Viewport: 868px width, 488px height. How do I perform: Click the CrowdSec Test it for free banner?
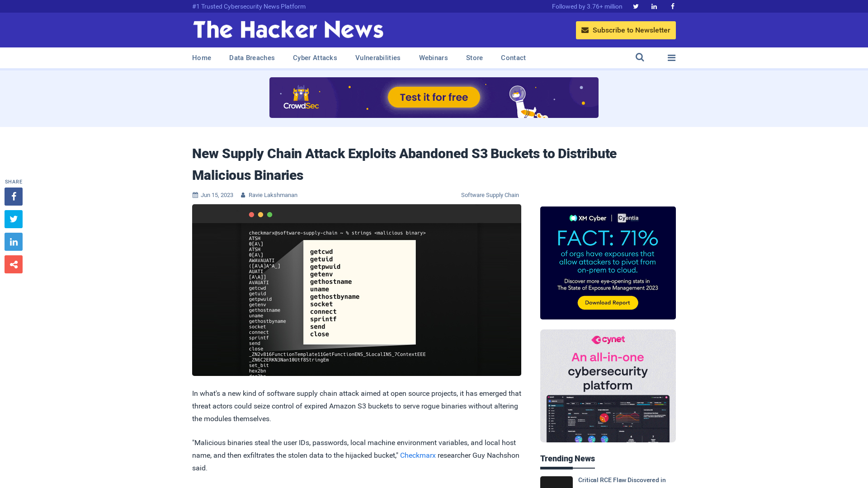tap(434, 97)
